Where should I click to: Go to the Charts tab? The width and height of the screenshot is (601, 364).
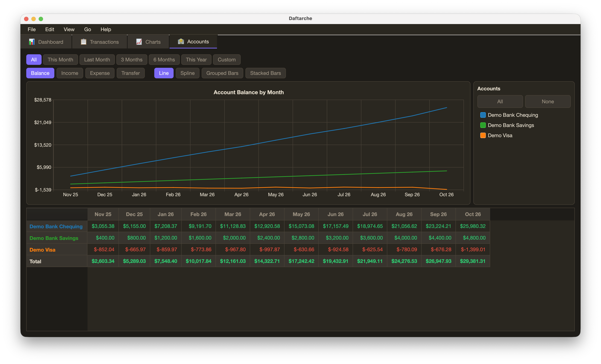click(x=148, y=42)
